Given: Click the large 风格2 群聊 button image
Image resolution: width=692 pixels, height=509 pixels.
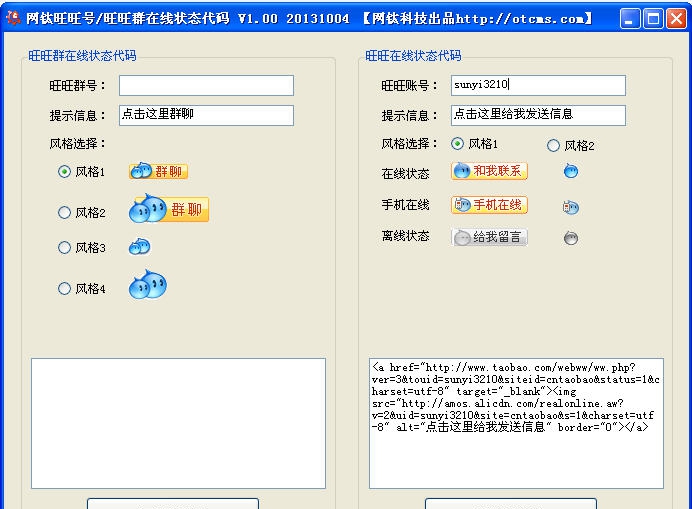Looking at the screenshot, I should [169, 208].
